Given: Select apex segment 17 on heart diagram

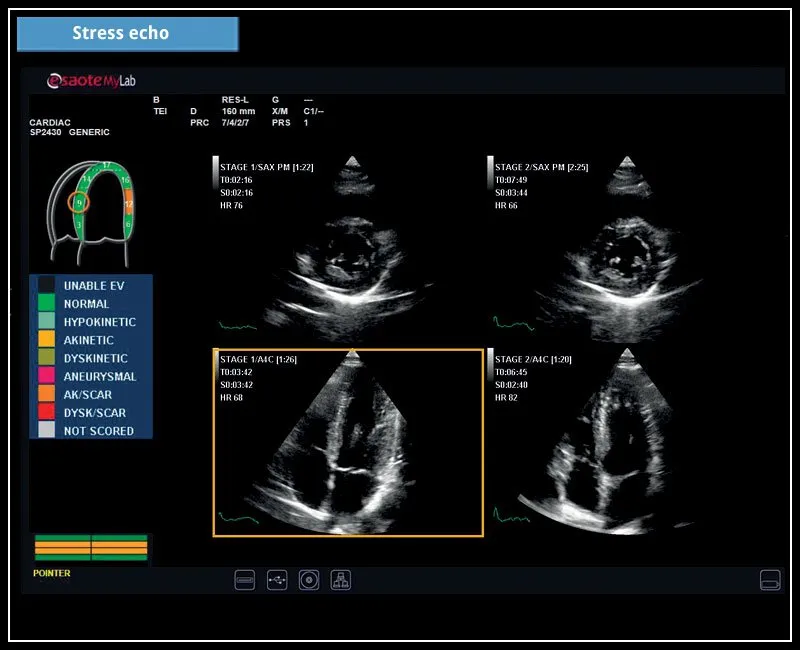Looking at the screenshot, I should click(107, 166).
